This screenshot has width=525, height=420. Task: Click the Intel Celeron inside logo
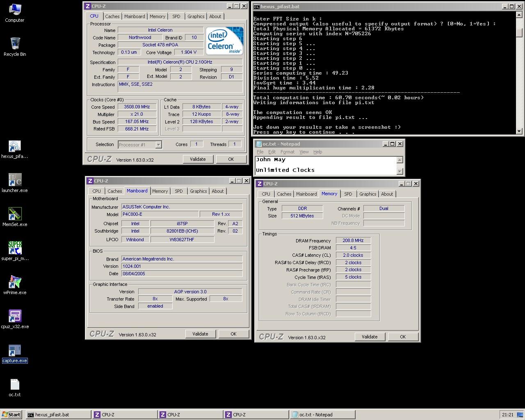point(225,41)
